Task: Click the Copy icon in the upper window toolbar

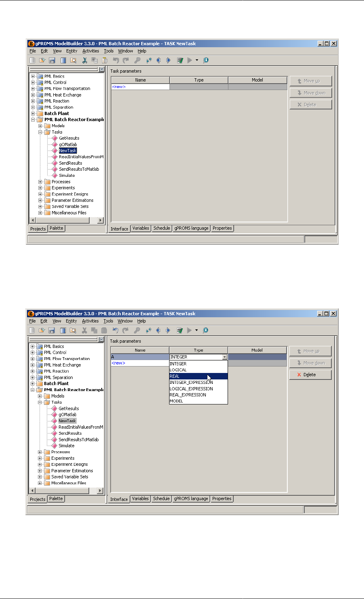Action: pos(94,60)
